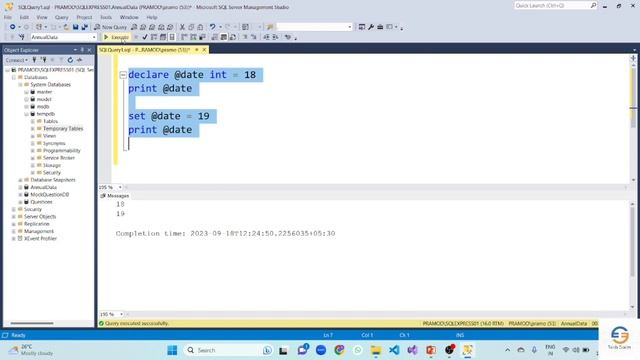
Task: Select the XEvent Profiler node
Action: click(x=40, y=239)
